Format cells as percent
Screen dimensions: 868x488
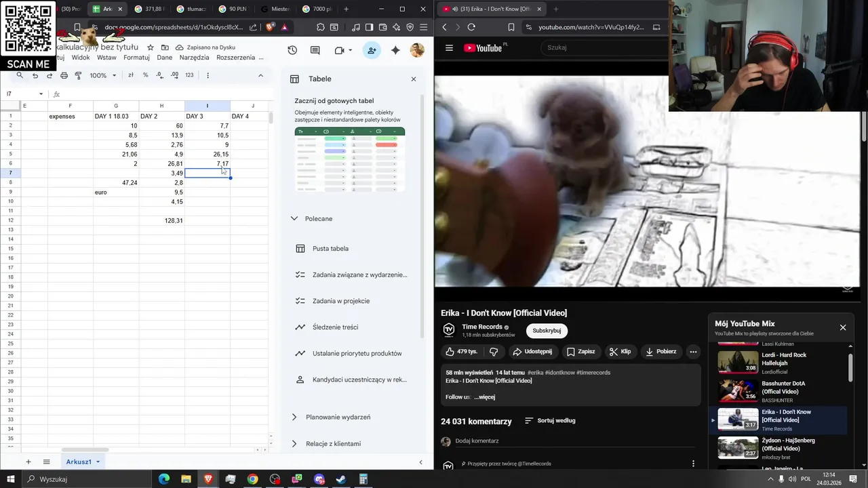(x=145, y=75)
